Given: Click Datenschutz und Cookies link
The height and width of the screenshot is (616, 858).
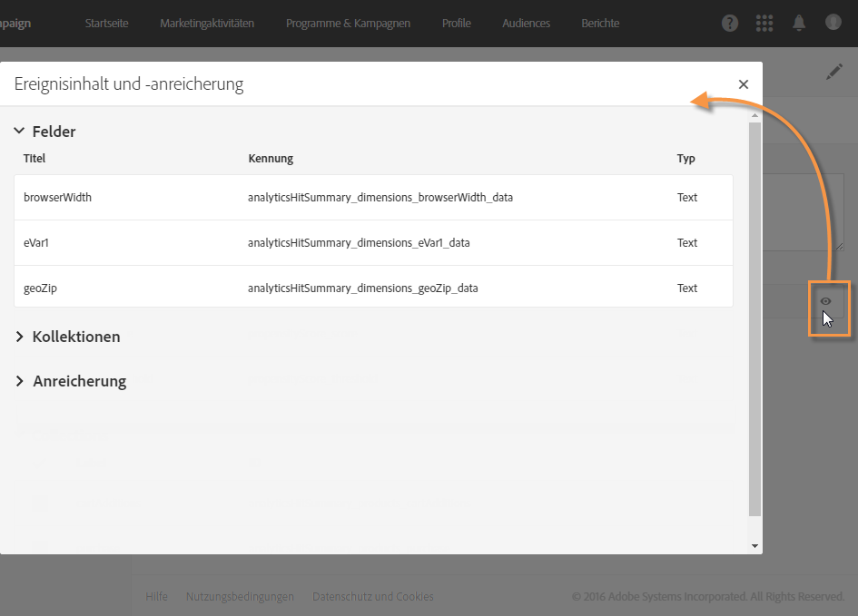Looking at the screenshot, I should (x=372, y=596).
